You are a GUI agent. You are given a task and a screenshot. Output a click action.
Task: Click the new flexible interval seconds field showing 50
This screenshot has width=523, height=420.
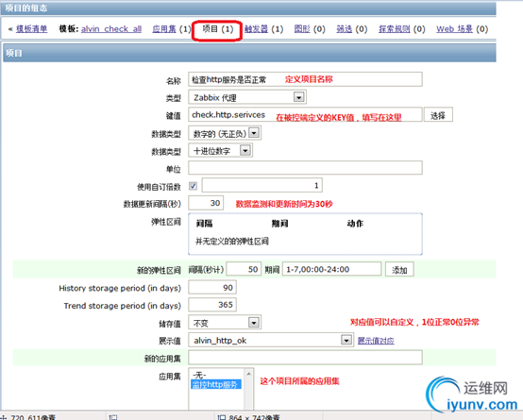[244, 269]
